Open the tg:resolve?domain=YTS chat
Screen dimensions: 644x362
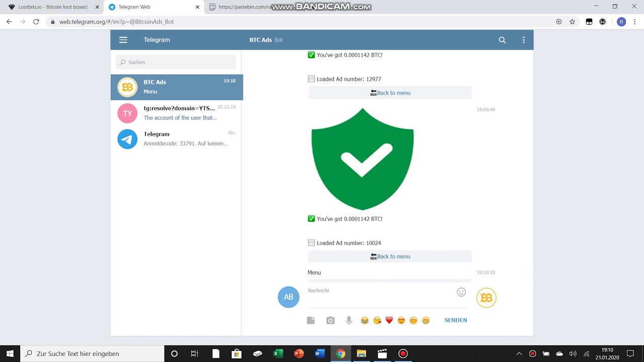pyautogui.click(x=177, y=113)
